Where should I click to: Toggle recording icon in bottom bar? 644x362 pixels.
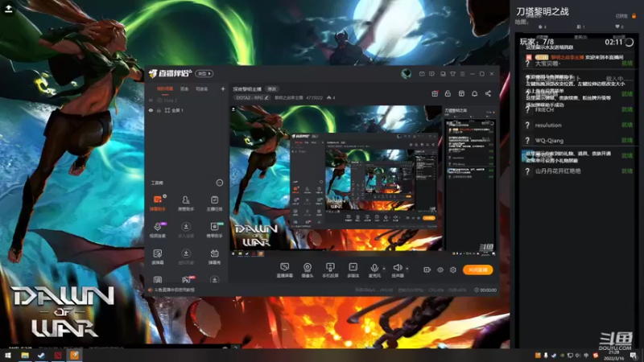pyautogui.click(x=427, y=269)
